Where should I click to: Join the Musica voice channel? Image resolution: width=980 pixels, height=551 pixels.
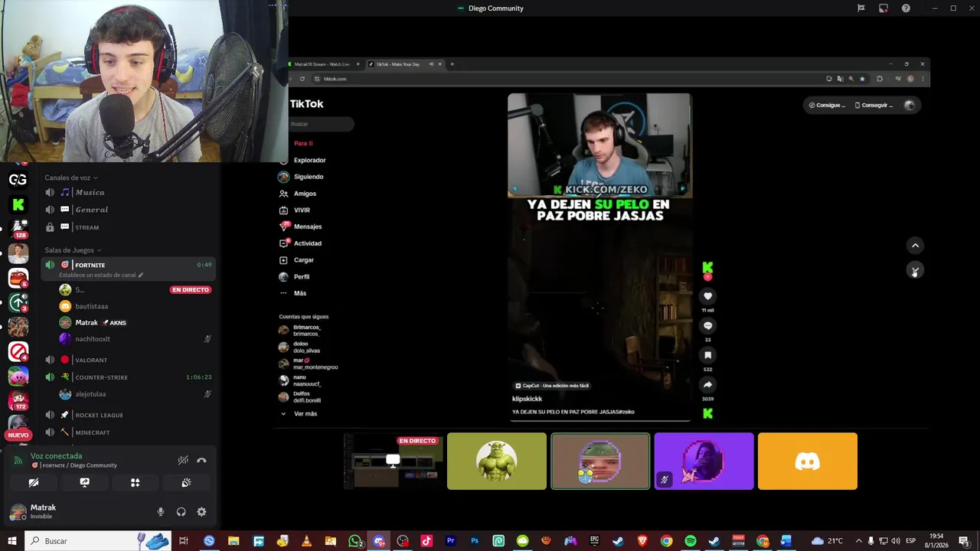pos(126,192)
